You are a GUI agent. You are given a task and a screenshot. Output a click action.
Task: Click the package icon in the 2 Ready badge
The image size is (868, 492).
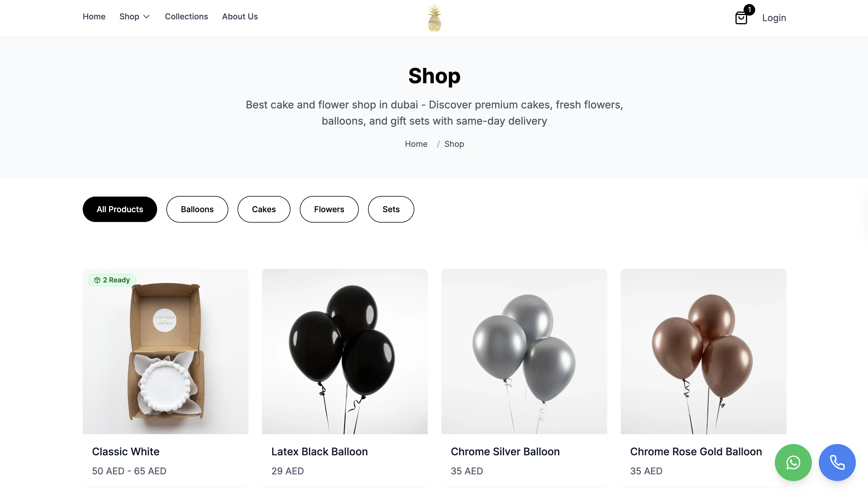(98, 280)
